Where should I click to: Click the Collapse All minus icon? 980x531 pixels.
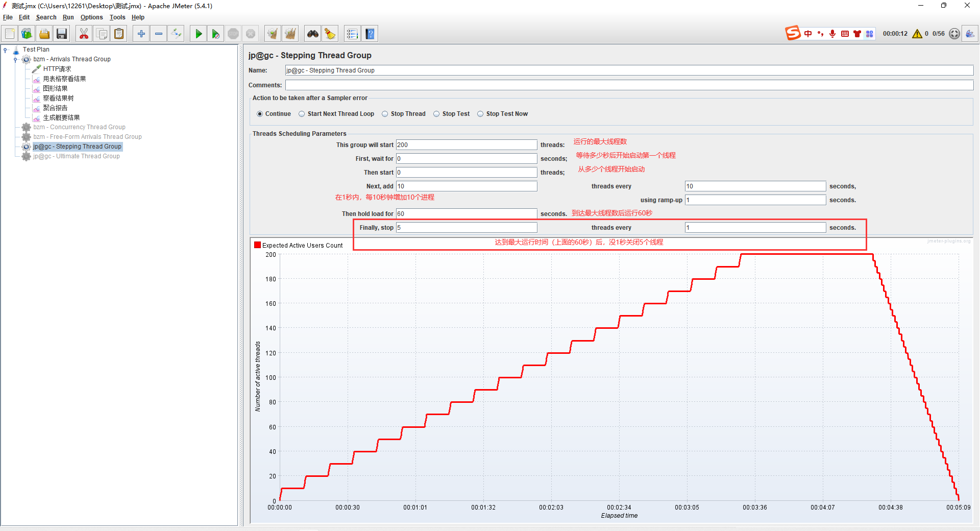[x=159, y=34]
